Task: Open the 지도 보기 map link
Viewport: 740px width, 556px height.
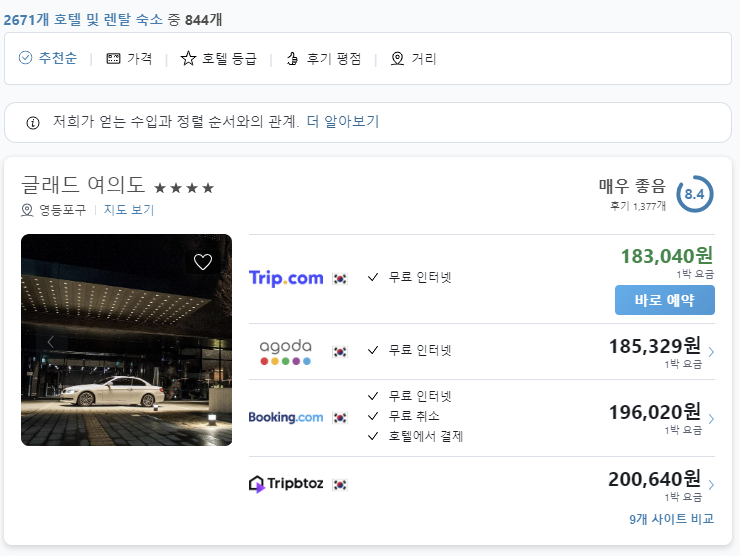Action: (129, 210)
